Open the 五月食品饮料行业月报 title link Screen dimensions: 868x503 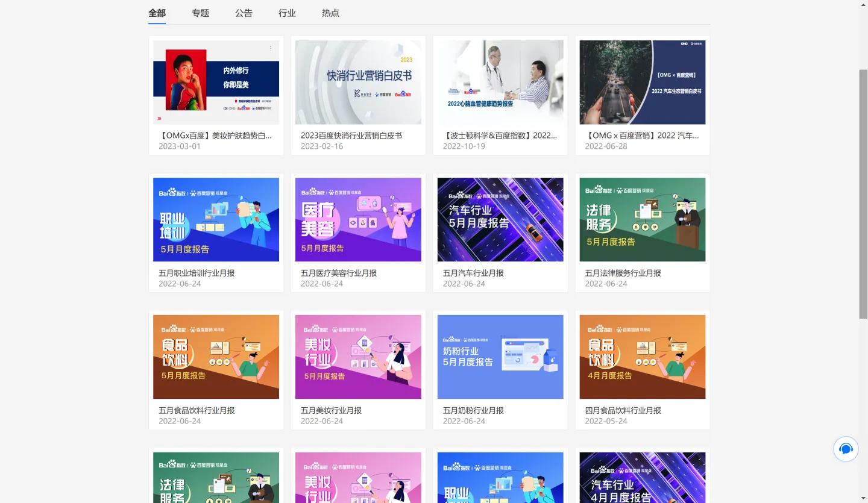point(197,410)
